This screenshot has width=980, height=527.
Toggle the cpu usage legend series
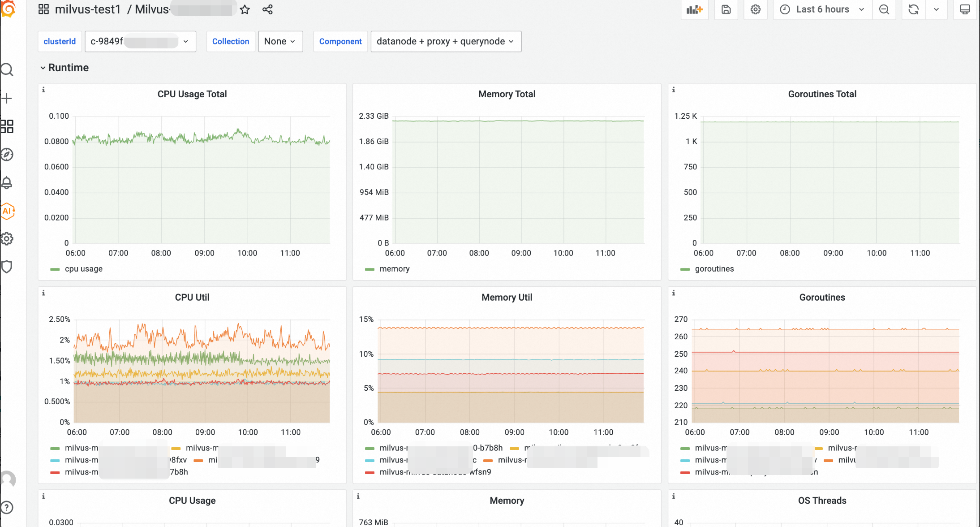tap(83, 269)
